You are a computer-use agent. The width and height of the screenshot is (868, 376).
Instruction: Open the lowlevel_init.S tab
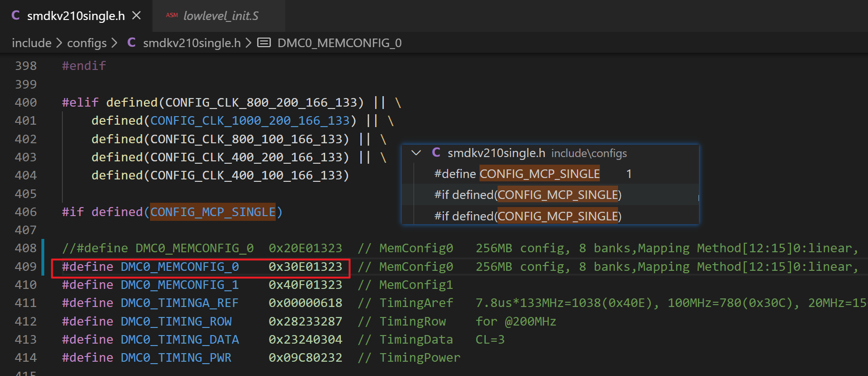point(219,16)
